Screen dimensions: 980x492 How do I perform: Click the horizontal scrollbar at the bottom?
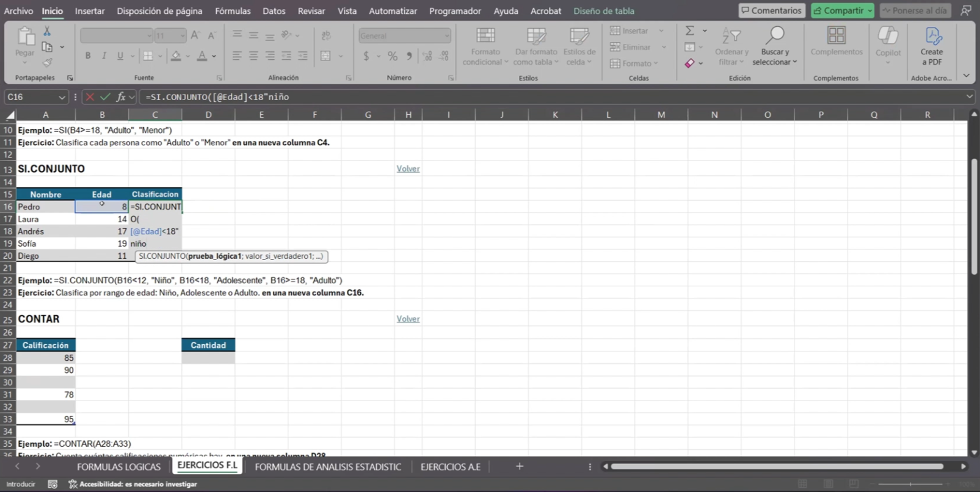tap(777, 467)
